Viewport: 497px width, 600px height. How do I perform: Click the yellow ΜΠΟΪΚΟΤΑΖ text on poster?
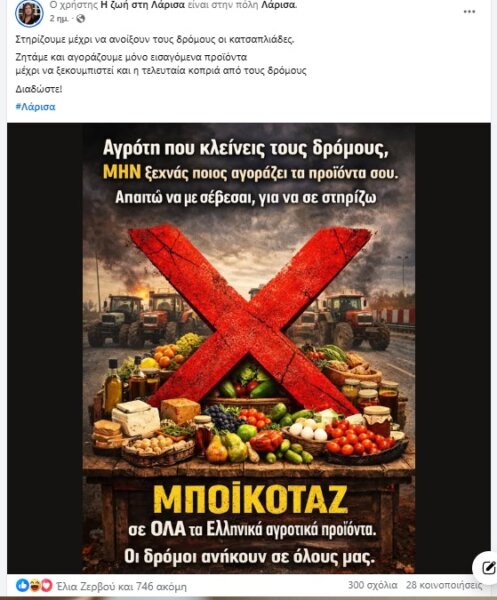tap(251, 499)
